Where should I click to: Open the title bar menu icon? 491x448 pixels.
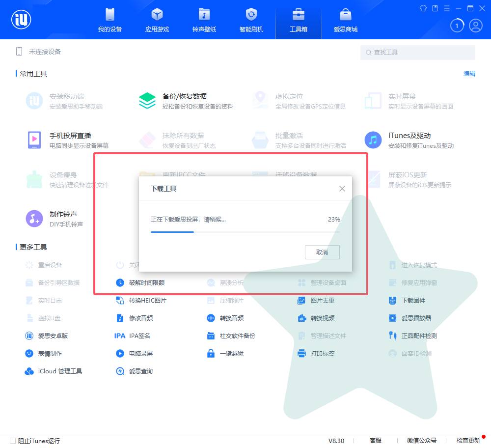447,8
